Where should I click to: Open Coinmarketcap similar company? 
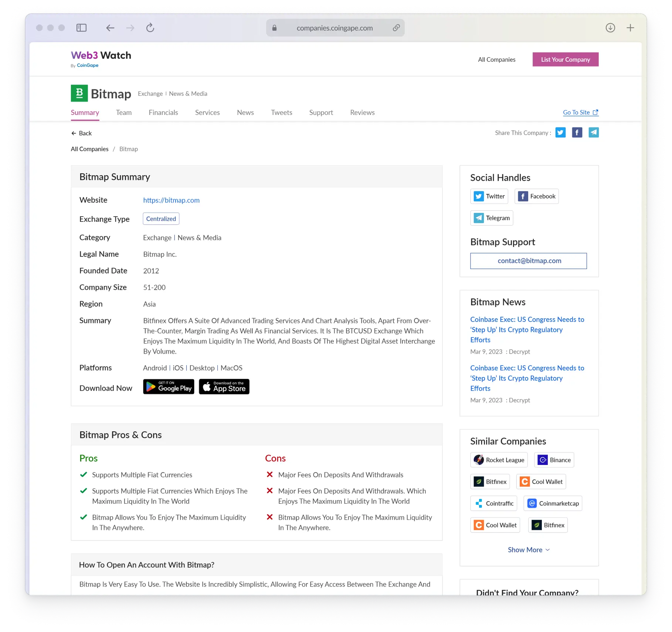click(553, 503)
